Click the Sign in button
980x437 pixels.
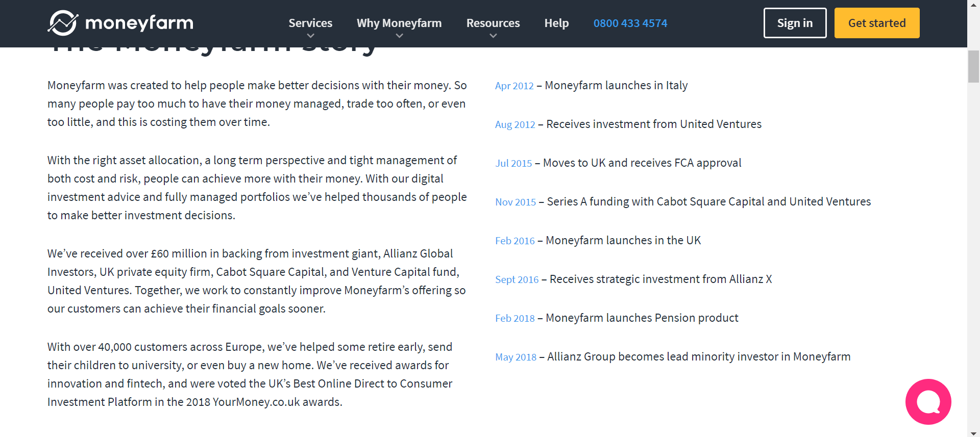click(x=795, y=23)
